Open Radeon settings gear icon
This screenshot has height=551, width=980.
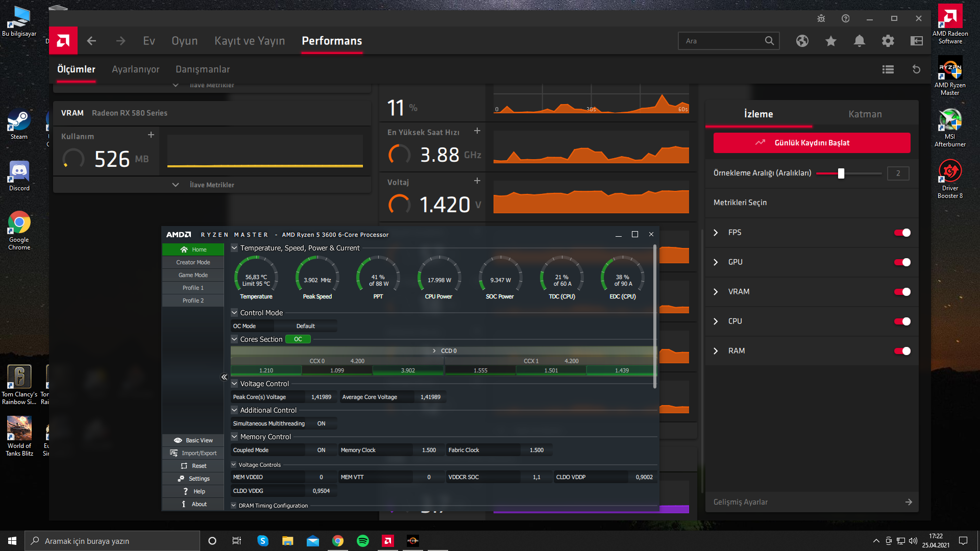click(888, 41)
